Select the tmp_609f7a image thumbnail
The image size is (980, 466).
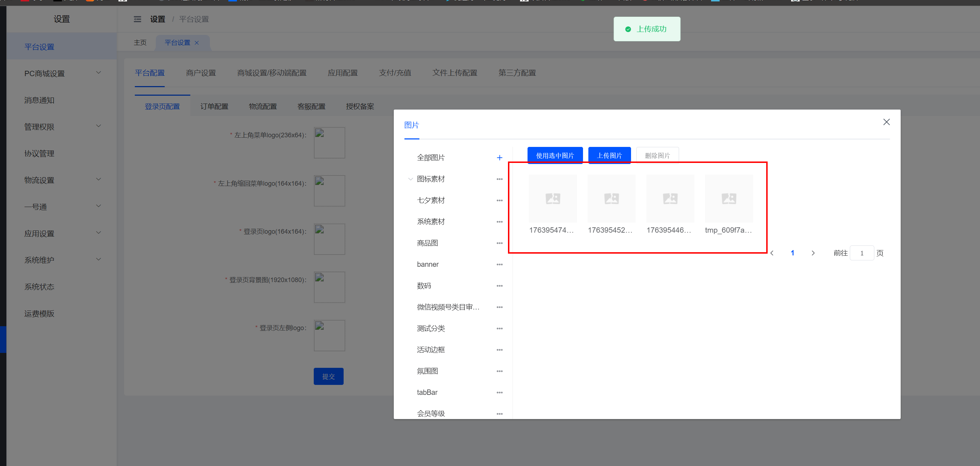[729, 198]
